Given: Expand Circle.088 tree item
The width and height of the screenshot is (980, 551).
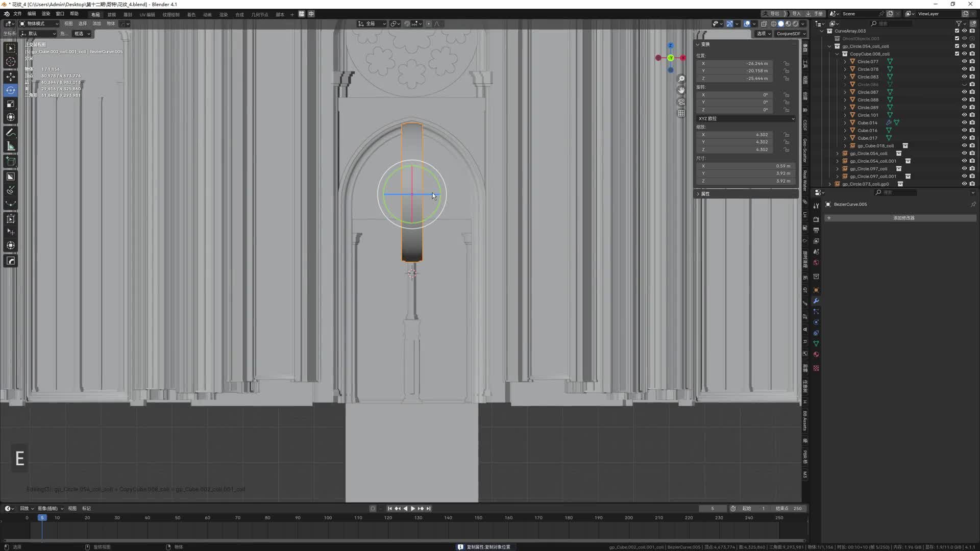Looking at the screenshot, I should click(845, 100).
